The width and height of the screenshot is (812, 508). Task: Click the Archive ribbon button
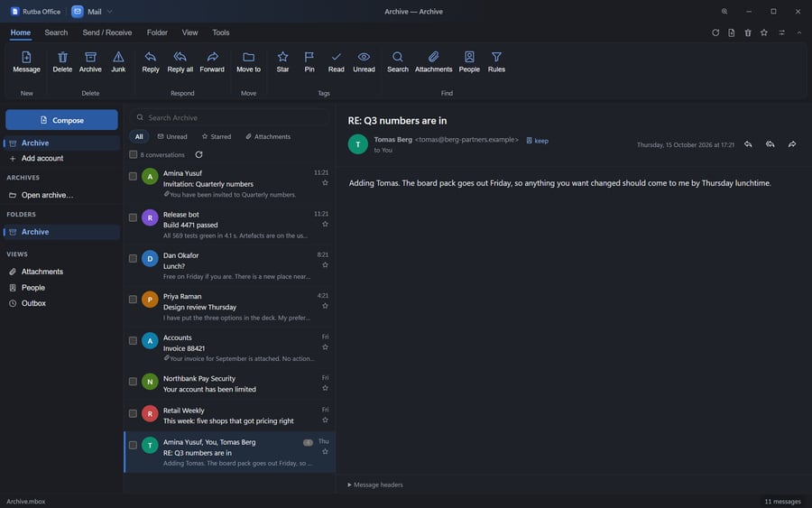pyautogui.click(x=90, y=62)
